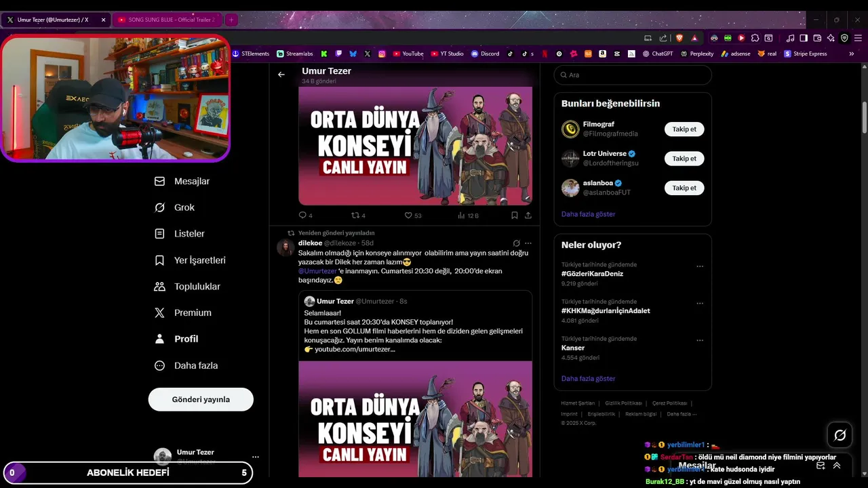Viewport: 868px width, 488px height.
Task: Follow Filmograf with Takip et
Action: click(x=684, y=129)
